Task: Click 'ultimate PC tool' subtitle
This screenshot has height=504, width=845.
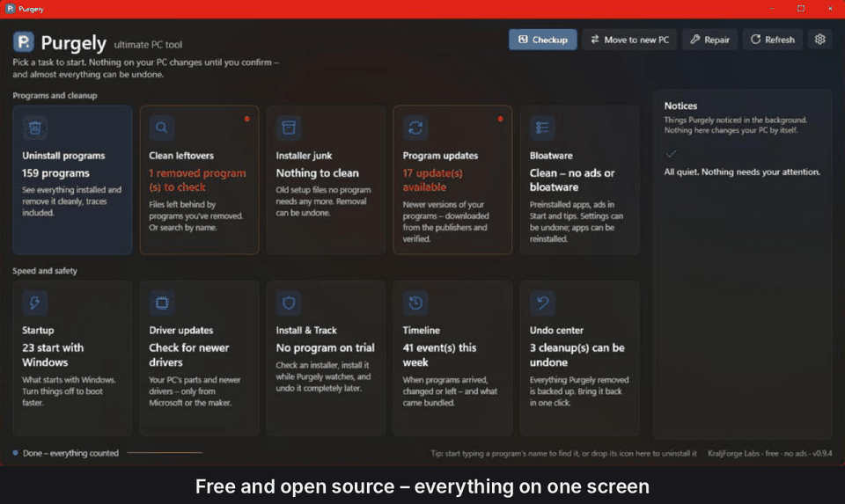Action: coord(148,45)
